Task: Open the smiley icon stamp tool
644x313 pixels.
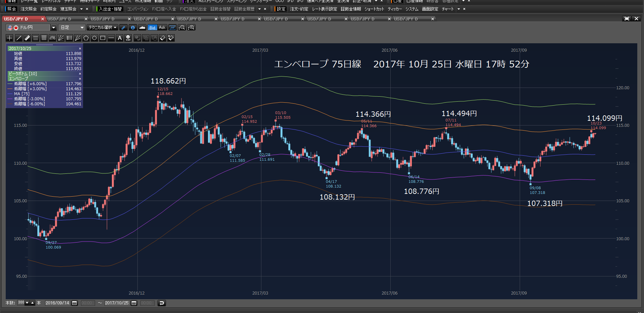Action: tap(128, 38)
